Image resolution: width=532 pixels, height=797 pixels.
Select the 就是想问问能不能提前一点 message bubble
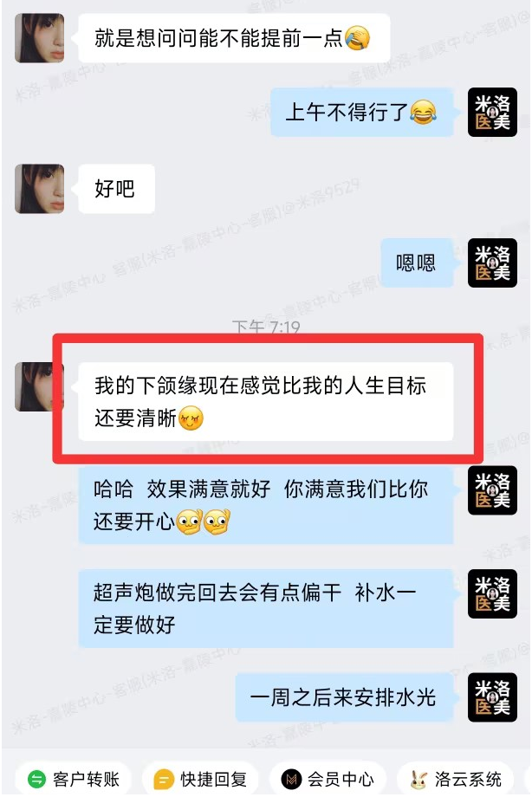235,39
